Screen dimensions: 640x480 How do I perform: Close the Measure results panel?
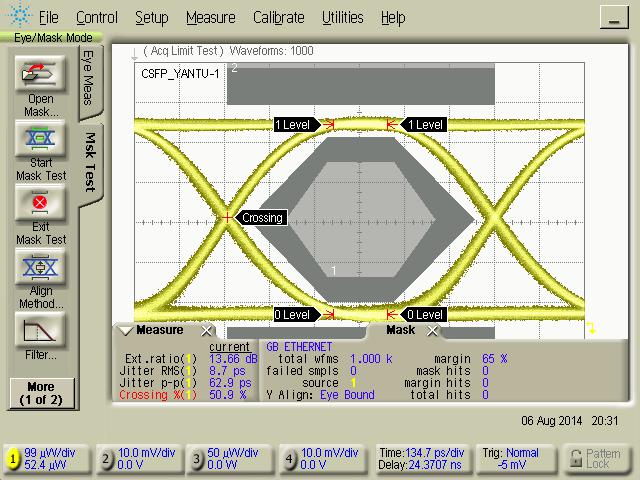click(x=207, y=331)
